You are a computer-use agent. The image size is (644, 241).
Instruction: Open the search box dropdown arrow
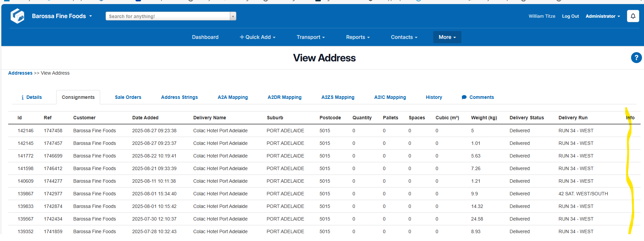coord(233,16)
